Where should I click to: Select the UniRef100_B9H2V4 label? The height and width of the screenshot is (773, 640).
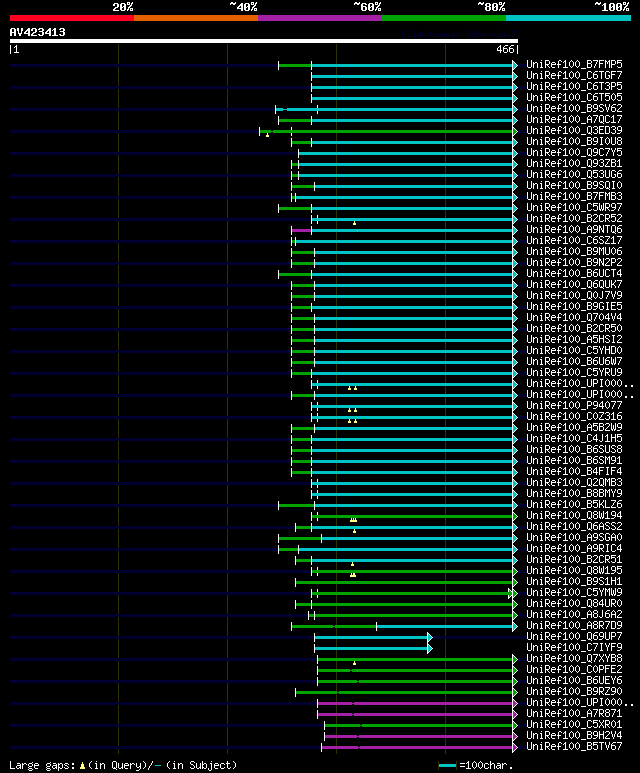[x=574, y=736]
